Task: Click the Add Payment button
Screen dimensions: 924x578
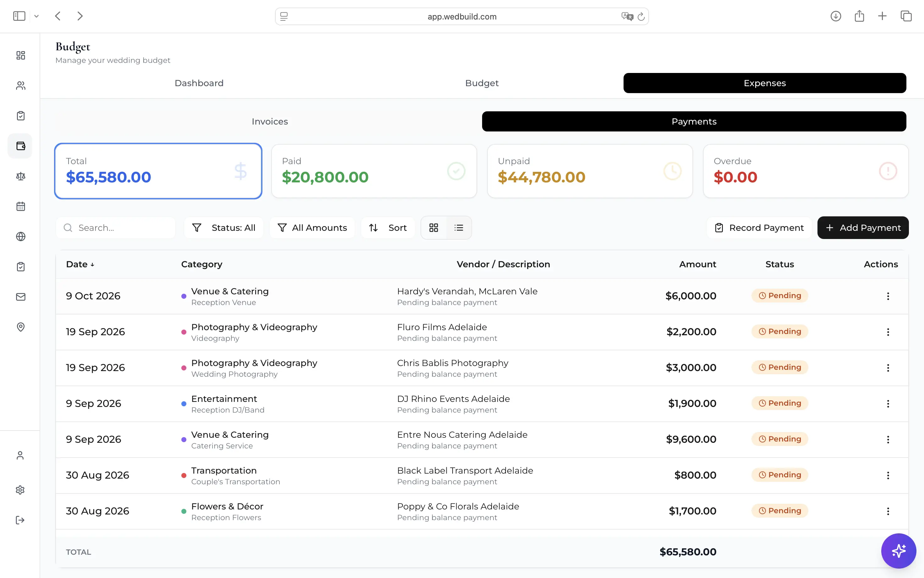Action: tap(863, 228)
